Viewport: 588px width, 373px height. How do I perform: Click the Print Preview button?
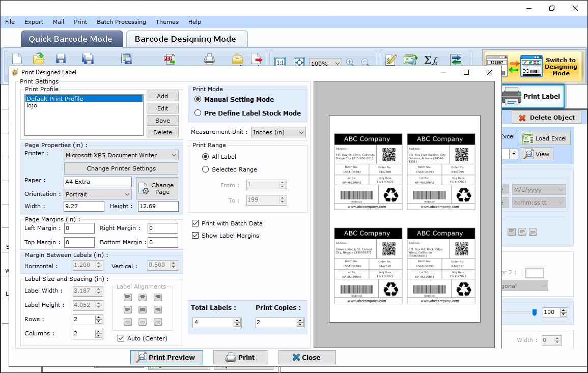pyautogui.click(x=166, y=357)
